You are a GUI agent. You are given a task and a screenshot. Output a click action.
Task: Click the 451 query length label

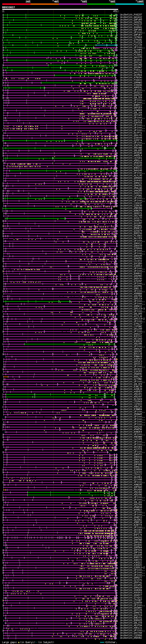(x=115, y=11)
